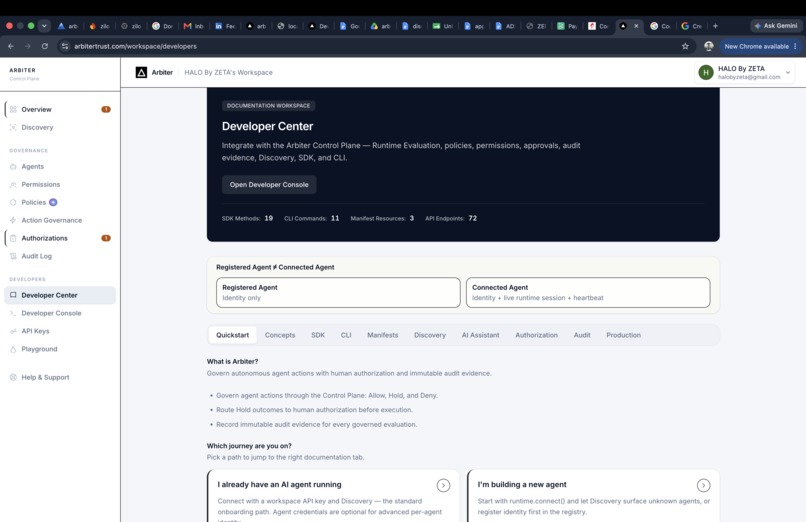Click ARBITER Control Plane sidebar logo

[x=24, y=74]
